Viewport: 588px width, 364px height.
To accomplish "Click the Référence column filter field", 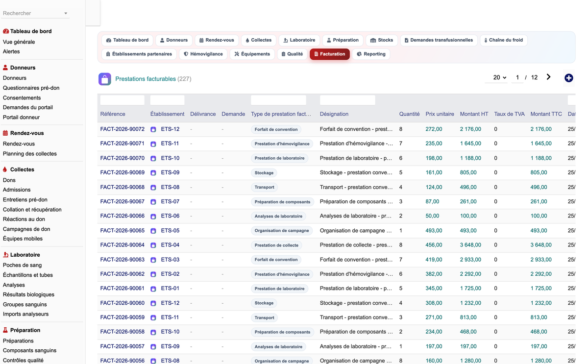I will point(122,100).
